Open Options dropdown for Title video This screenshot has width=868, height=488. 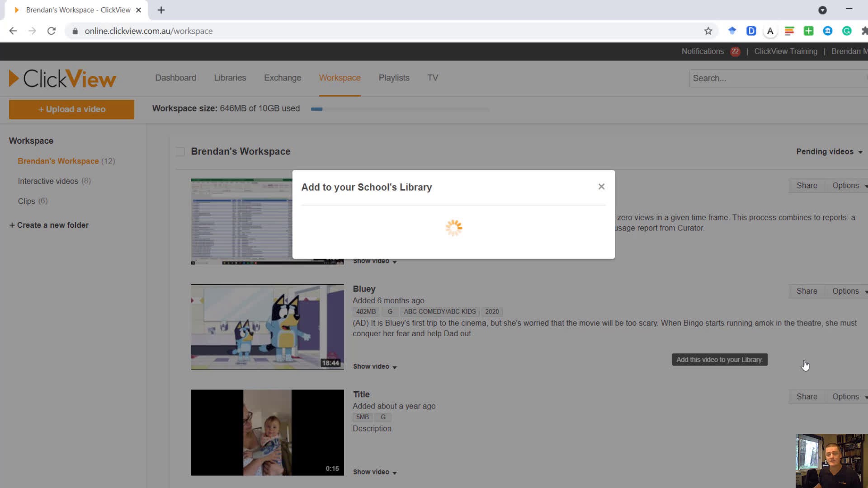847,397
